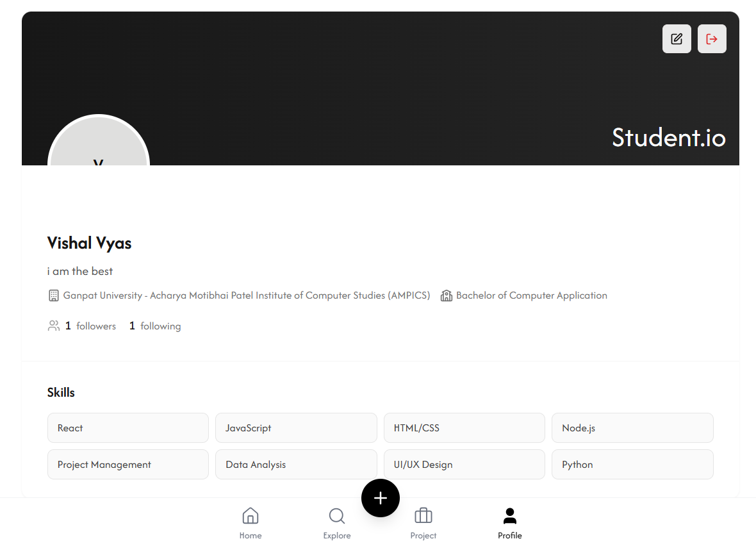Click the degree graduation icon
This screenshot has width=756, height=548.
[x=446, y=295]
